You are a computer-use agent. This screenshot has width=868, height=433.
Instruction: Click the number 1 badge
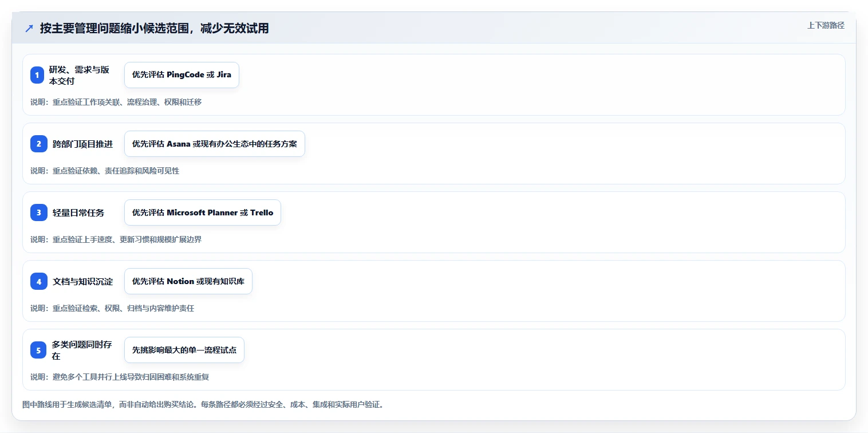click(x=37, y=75)
